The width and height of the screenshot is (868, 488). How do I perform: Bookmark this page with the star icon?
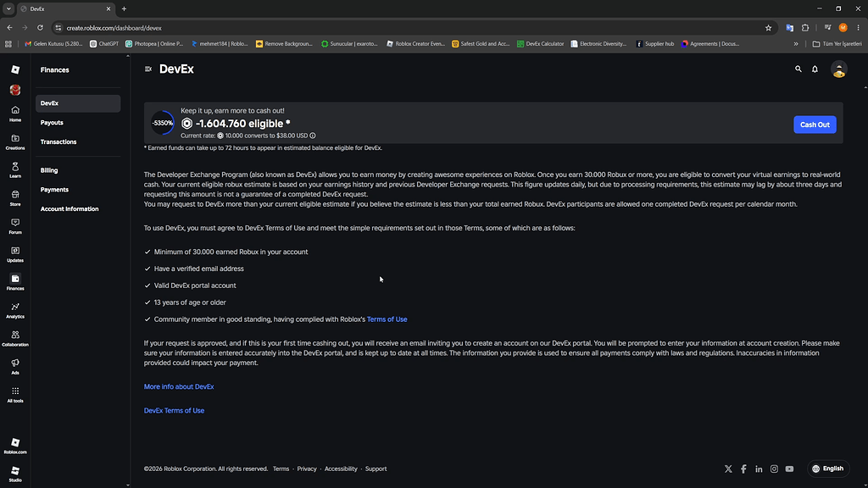(x=768, y=28)
